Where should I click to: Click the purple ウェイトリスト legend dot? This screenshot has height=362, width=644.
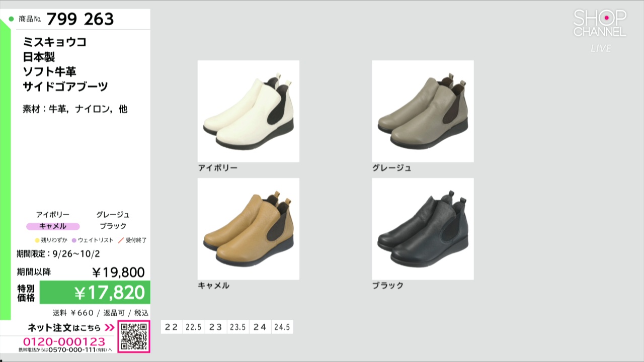74,240
